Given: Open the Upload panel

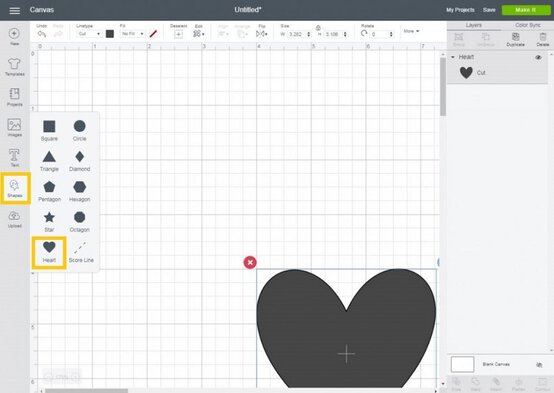Looking at the screenshot, I should click(x=14, y=219).
